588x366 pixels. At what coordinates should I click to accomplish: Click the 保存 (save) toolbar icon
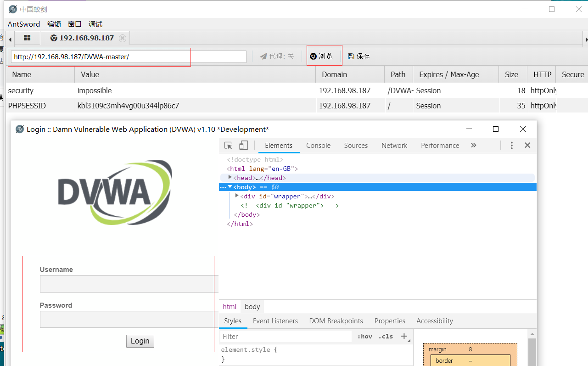point(358,55)
